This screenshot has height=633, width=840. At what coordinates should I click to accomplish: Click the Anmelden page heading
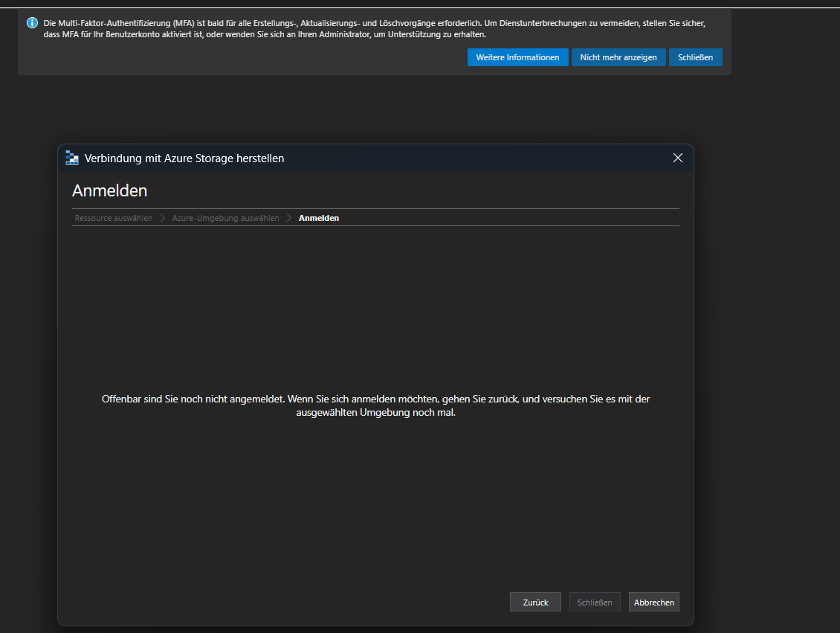point(110,191)
